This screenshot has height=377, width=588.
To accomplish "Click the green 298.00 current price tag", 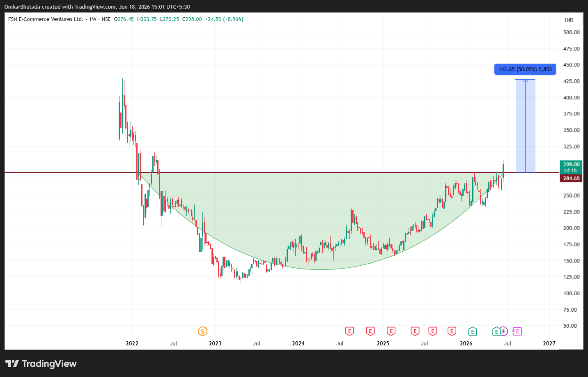I will (571, 167).
